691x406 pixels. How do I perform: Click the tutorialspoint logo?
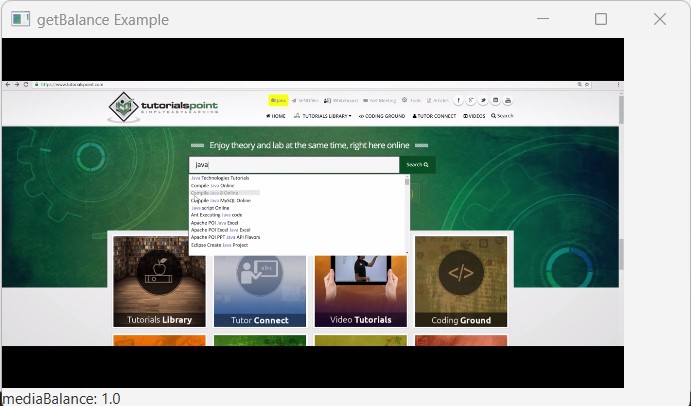click(164, 106)
